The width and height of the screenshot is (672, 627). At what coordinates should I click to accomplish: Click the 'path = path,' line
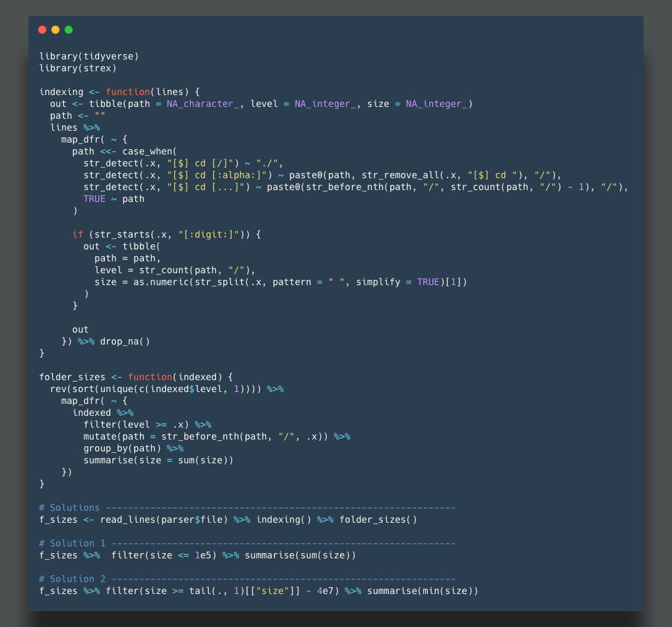click(127, 259)
